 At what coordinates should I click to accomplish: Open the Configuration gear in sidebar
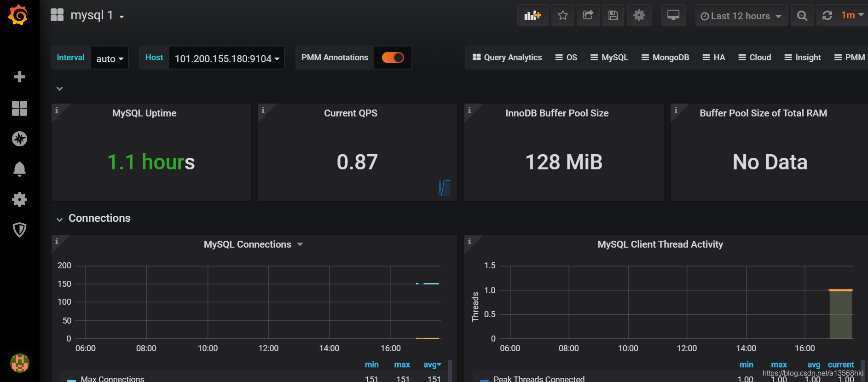pyautogui.click(x=19, y=199)
